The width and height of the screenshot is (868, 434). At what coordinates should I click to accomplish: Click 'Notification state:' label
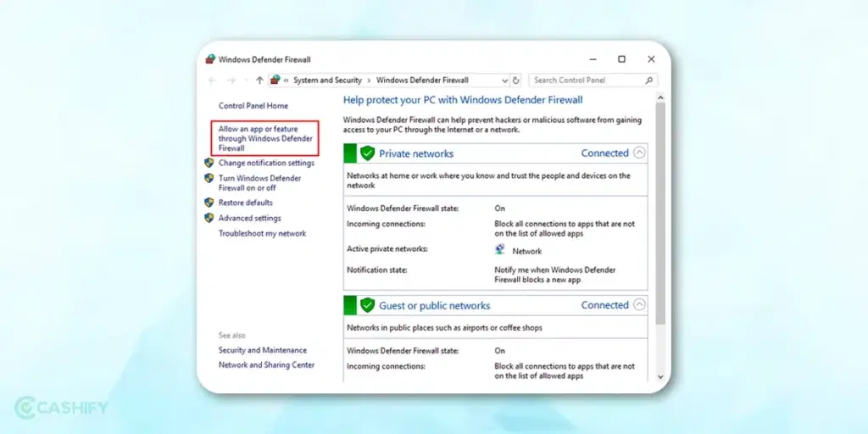pyautogui.click(x=377, y=270)
